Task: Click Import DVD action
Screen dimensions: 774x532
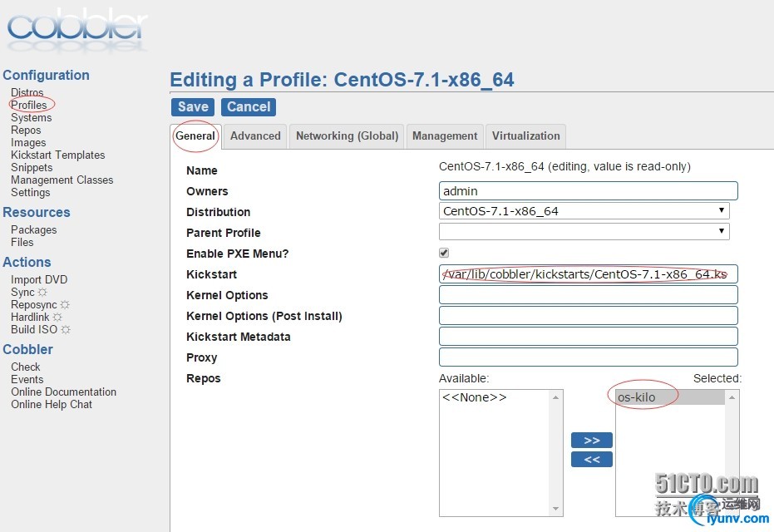Action: (x=39, y=279)
